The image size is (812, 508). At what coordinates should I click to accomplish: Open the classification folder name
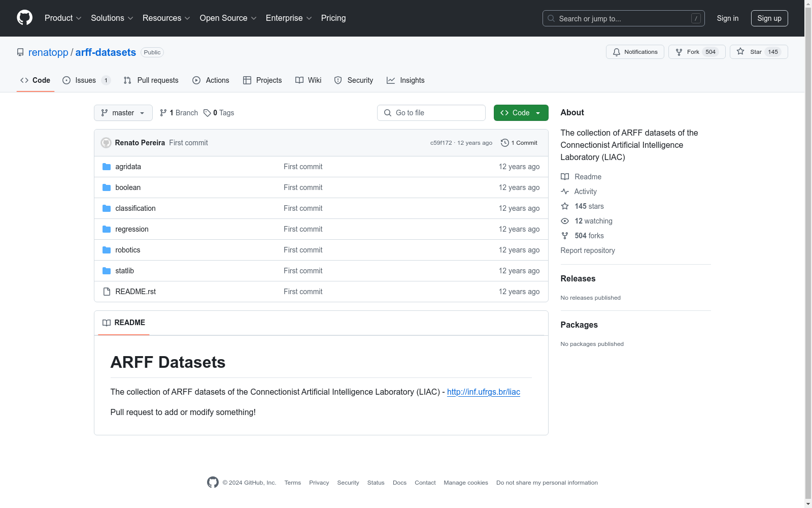coord(136,208)
